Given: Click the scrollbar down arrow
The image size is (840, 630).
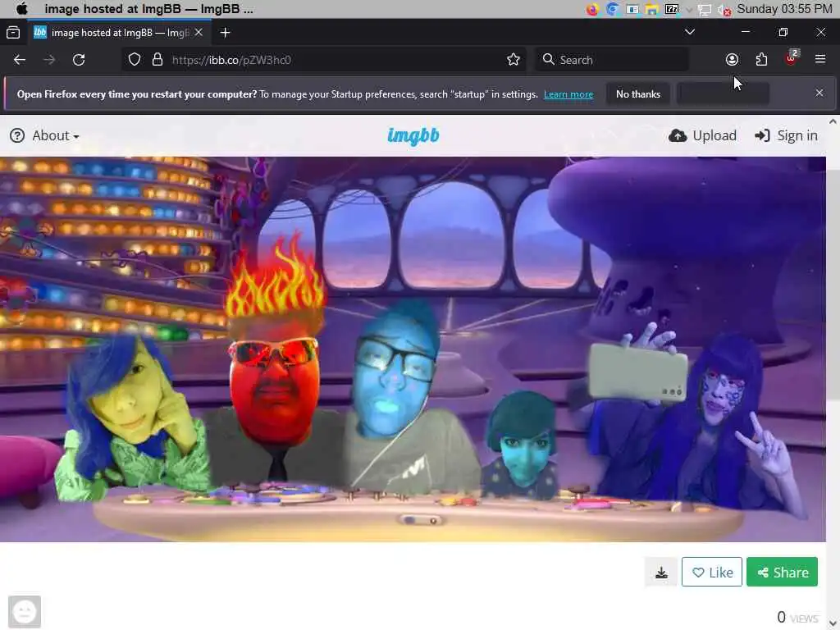Looking at the screenshot, I should (833, 623).
